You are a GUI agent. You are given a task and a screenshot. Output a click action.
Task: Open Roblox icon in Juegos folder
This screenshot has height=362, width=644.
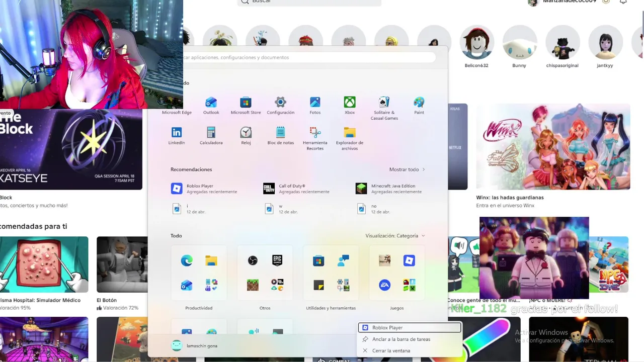(x=409, y=260)
